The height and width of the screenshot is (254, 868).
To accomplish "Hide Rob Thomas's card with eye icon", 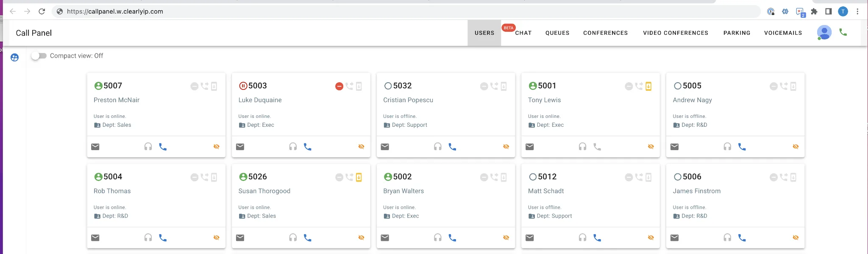I will (217, 238).
